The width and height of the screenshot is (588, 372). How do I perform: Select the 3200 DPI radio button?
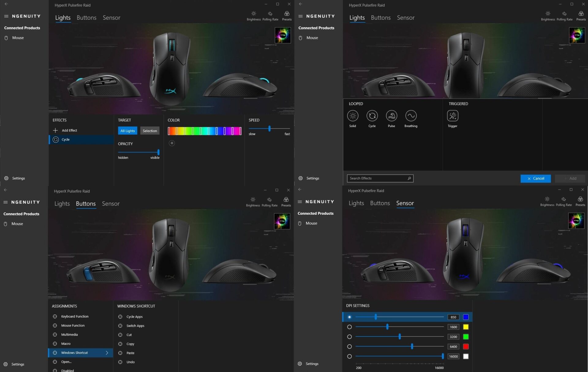[349, 337]
